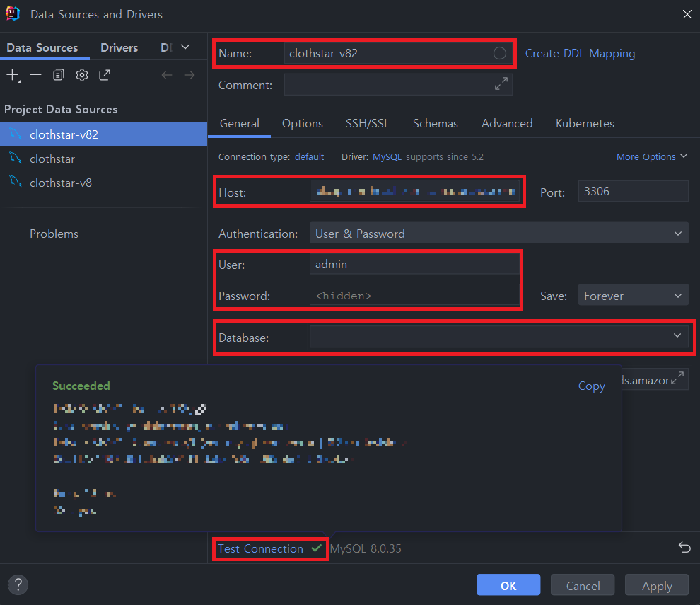Change connection type via default link

tap(310, 157)
